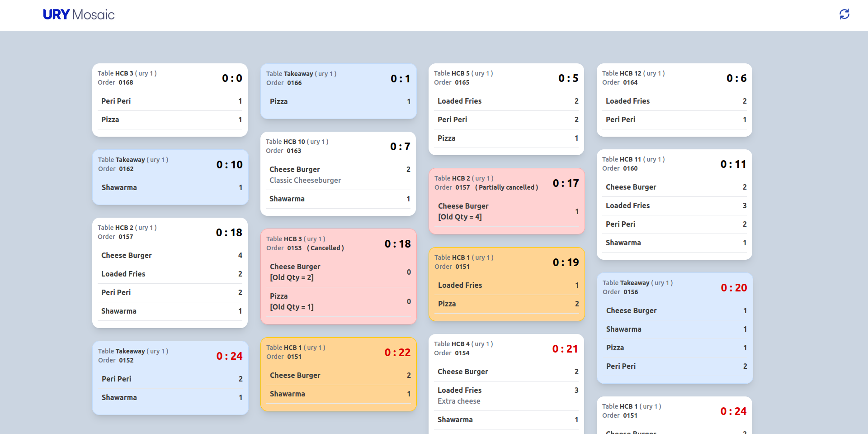Select Takeaway order 0156 card

[675, 328]
